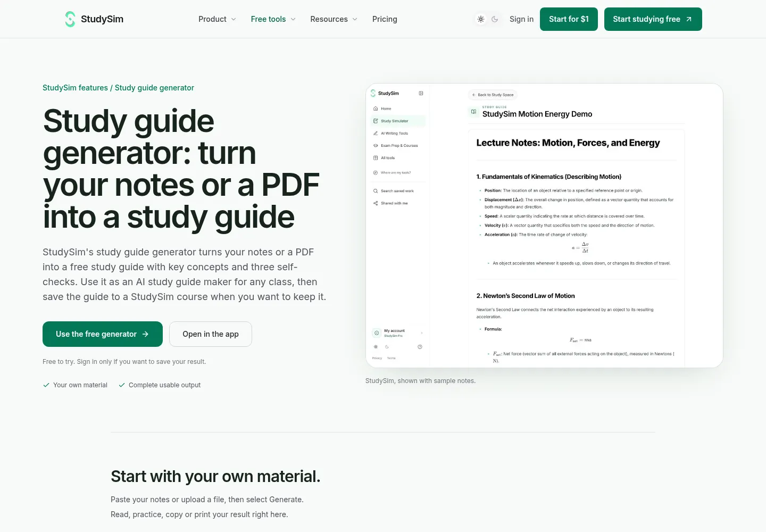Click the 'StudySim, shown with sample notes.' caption
This screenshot has height=532, width=766.
420,381
